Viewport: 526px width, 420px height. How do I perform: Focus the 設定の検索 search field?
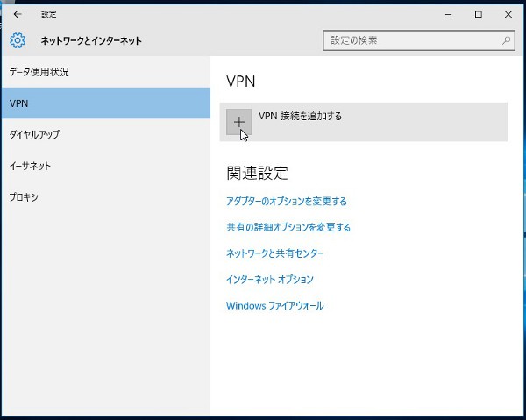[412, 40]
